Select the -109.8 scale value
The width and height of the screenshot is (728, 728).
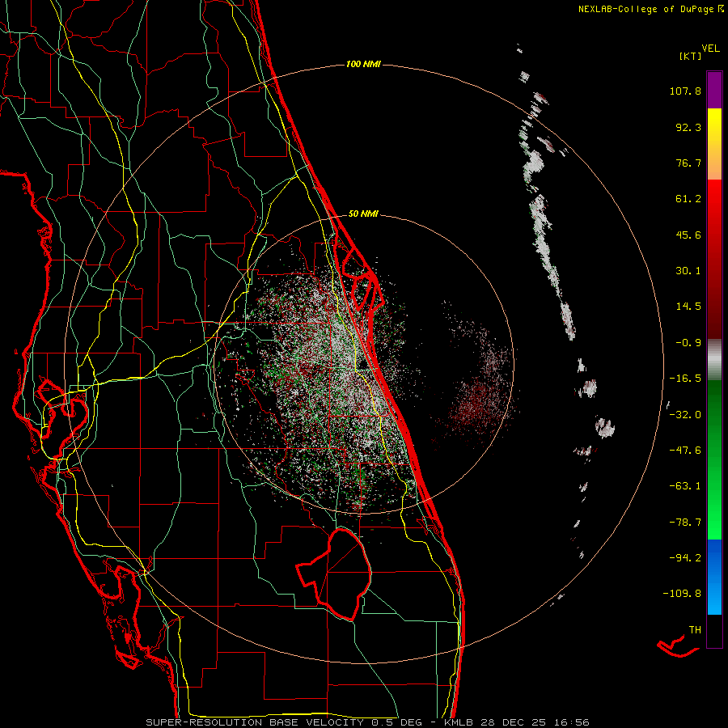[682, 594]
